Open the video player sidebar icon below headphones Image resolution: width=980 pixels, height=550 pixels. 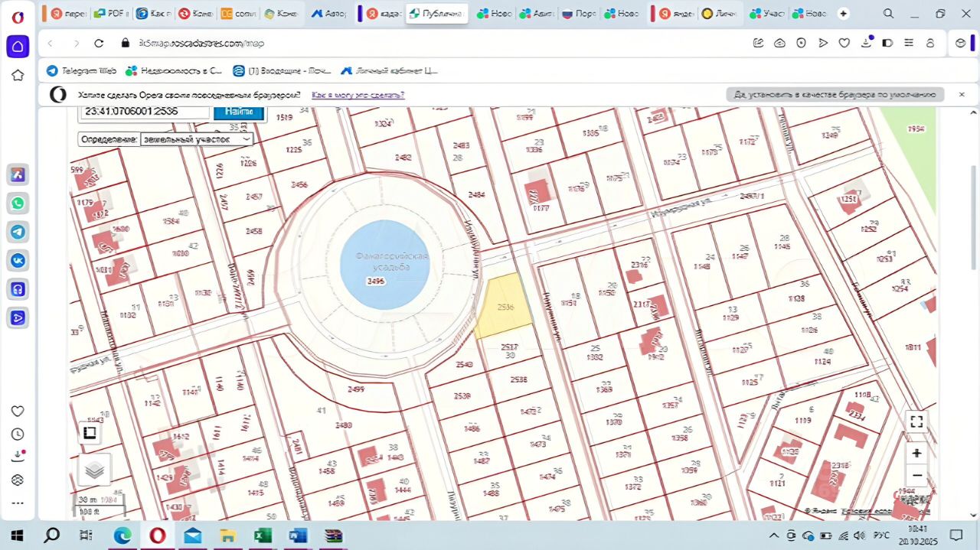[x=18, y=317]
